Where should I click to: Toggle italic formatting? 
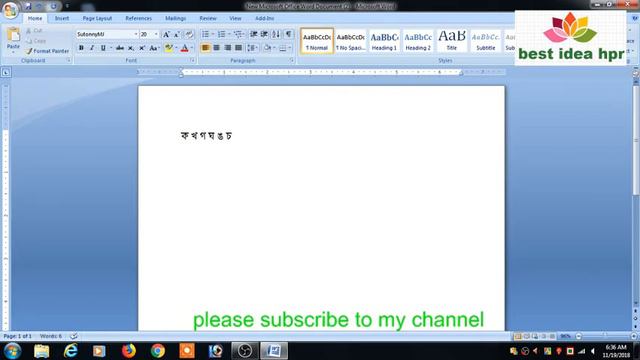[x=92, y=48]
